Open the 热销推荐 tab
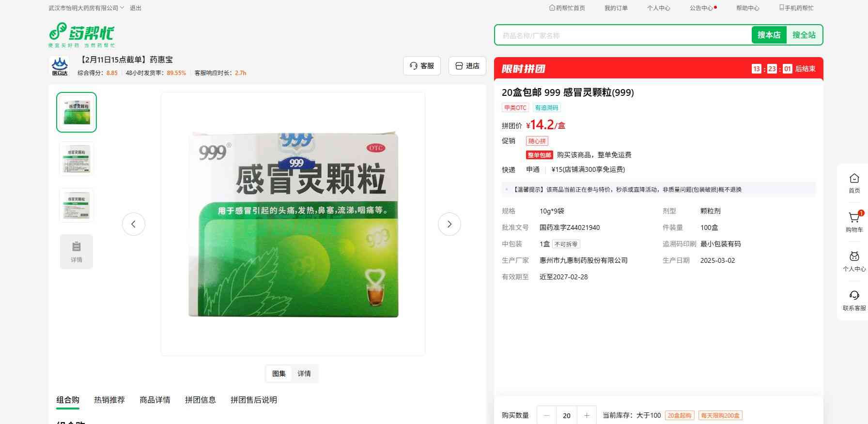The width and height of the screenshot is (868, 424). 109,400
